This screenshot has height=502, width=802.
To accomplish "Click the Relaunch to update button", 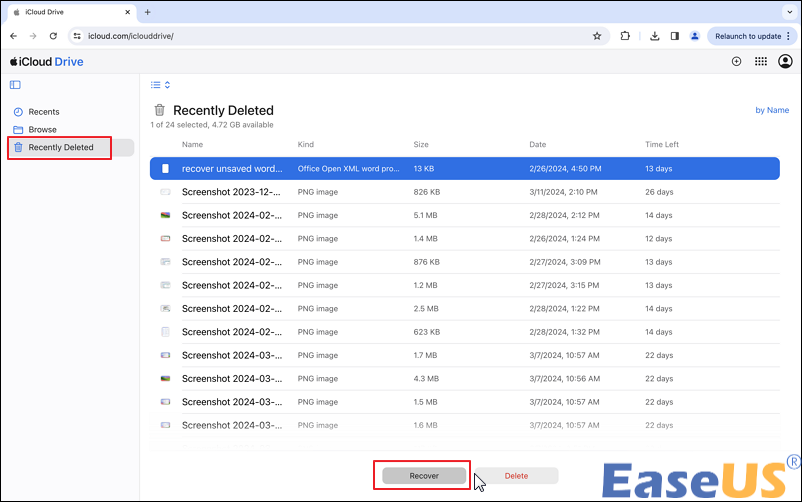I will (748, 36).
